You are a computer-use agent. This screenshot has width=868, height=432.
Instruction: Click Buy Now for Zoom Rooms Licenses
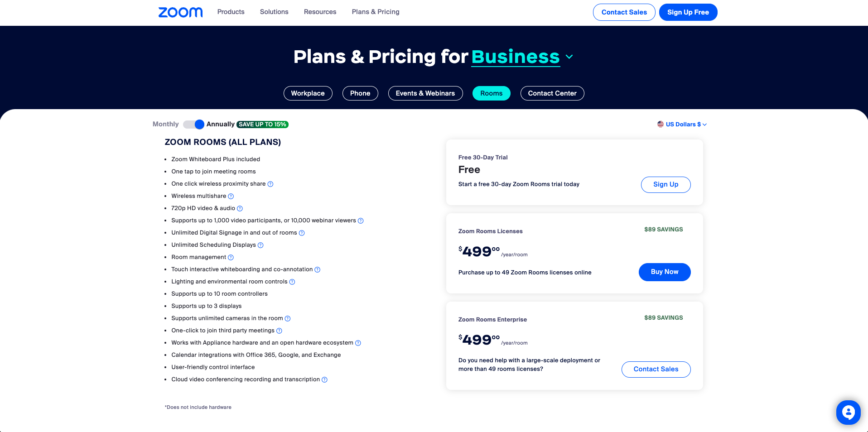click(x=664, y=272)
